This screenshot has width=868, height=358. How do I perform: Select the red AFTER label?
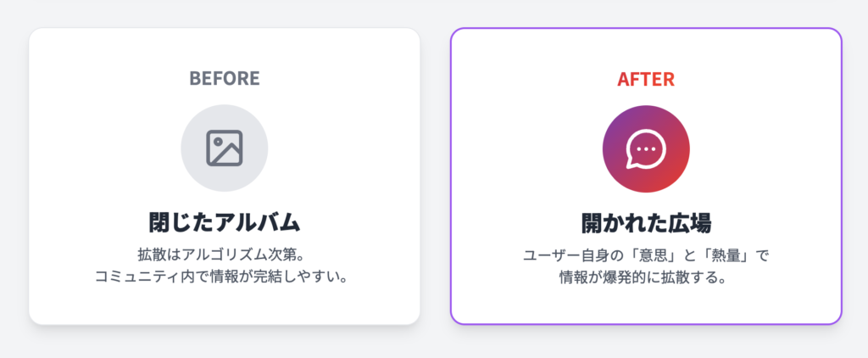pyautogui.click(x=646, y=79)
